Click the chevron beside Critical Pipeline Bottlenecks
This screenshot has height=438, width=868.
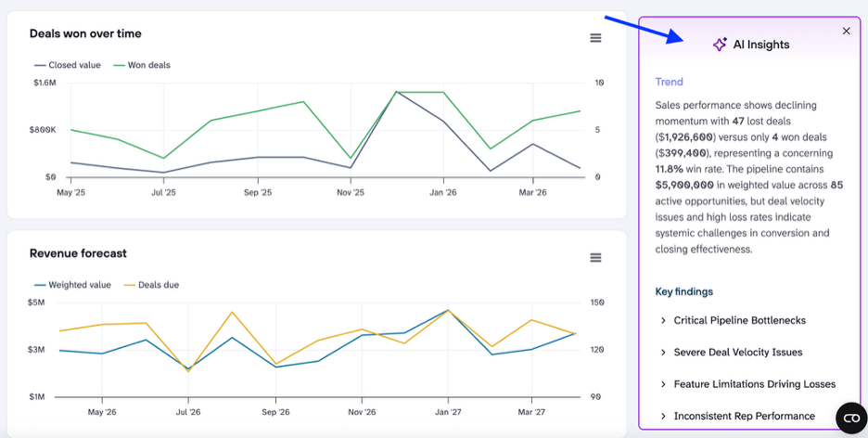pos(663,320)
